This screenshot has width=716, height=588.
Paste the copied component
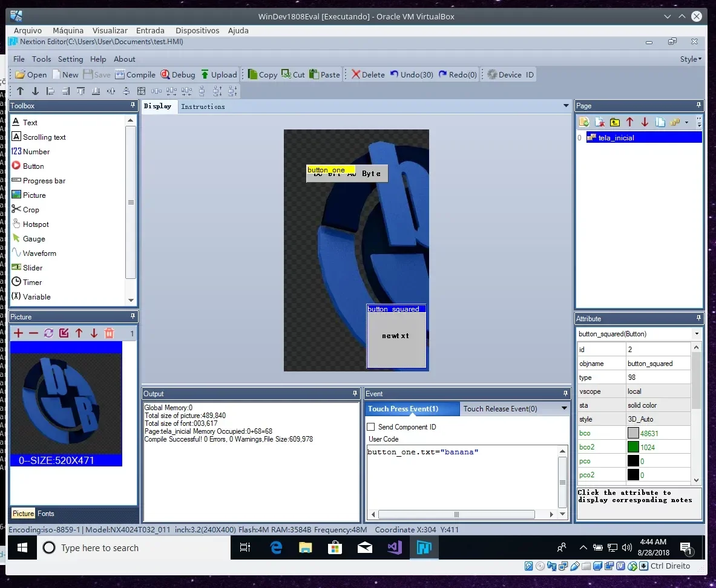coord(324,74)
